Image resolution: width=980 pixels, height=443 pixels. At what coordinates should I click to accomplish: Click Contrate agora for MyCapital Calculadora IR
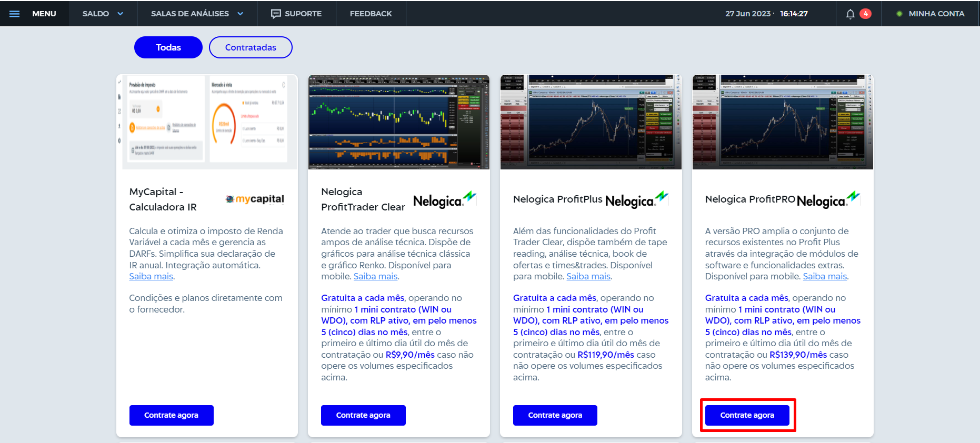172,415
